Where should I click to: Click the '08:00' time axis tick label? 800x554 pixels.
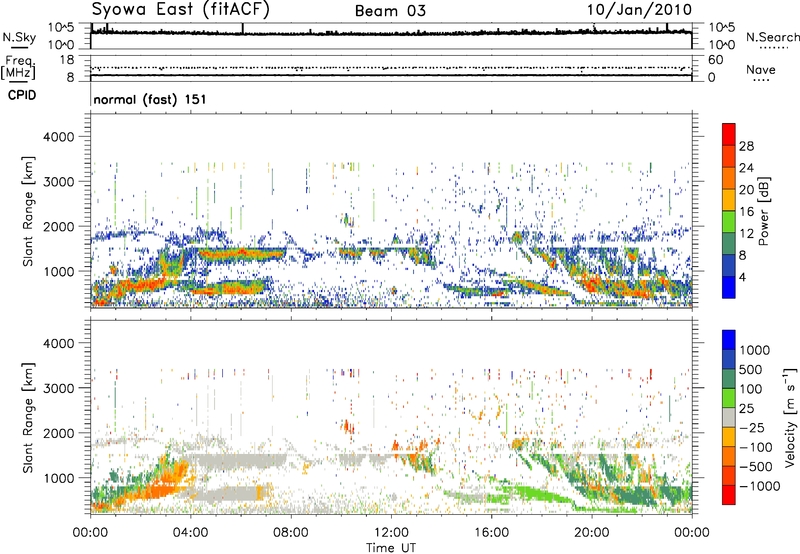(x=291, y=533)
